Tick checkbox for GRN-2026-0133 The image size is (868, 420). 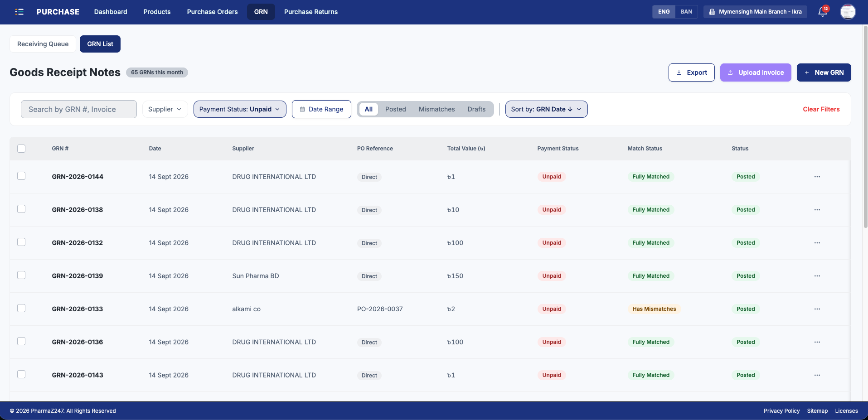pos(21,308)
